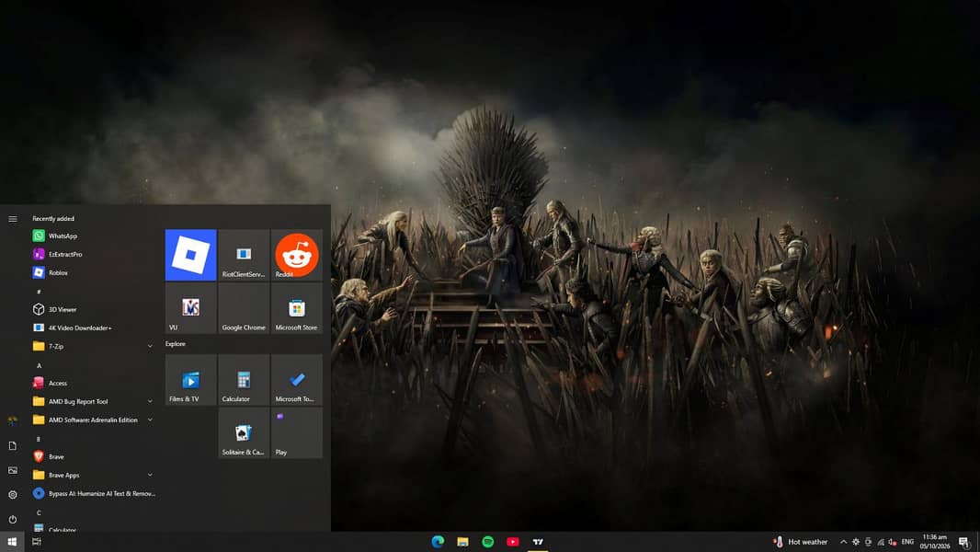The height and width of the screenshot is (552, 980).
Task: Switch to TradingView on the taskbar
Action: (538, 542)
